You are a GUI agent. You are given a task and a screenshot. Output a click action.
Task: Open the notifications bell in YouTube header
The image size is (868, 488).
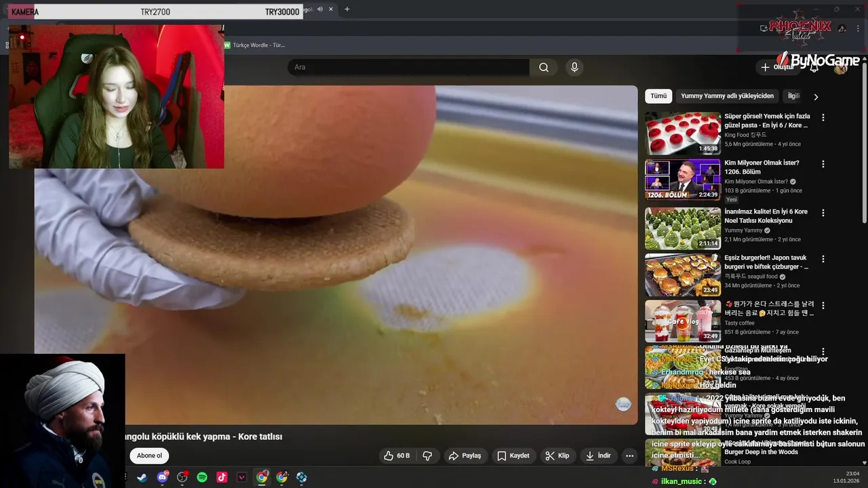tap(814, 67)
